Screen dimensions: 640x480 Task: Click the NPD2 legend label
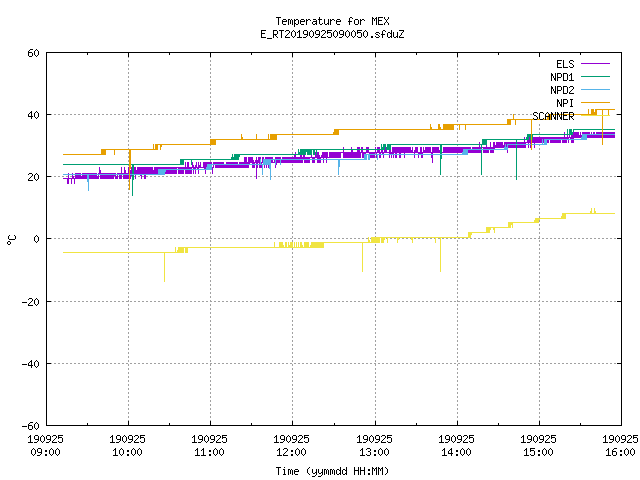point(562,90)
